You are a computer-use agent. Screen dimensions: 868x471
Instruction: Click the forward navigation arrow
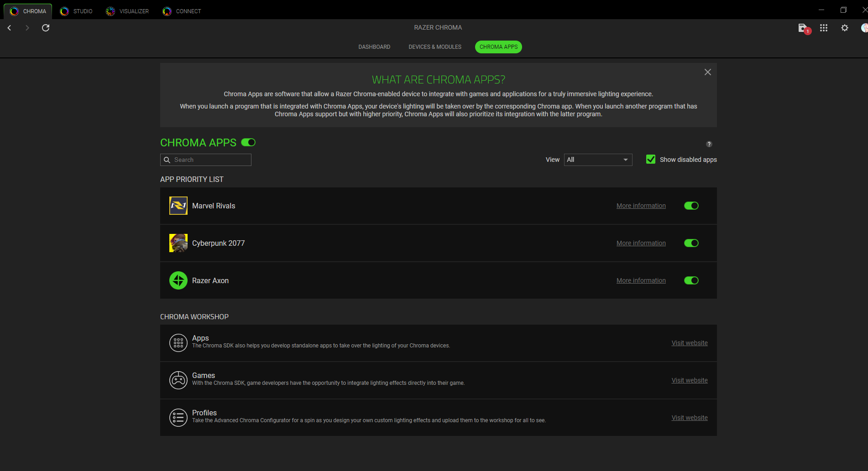27,28
